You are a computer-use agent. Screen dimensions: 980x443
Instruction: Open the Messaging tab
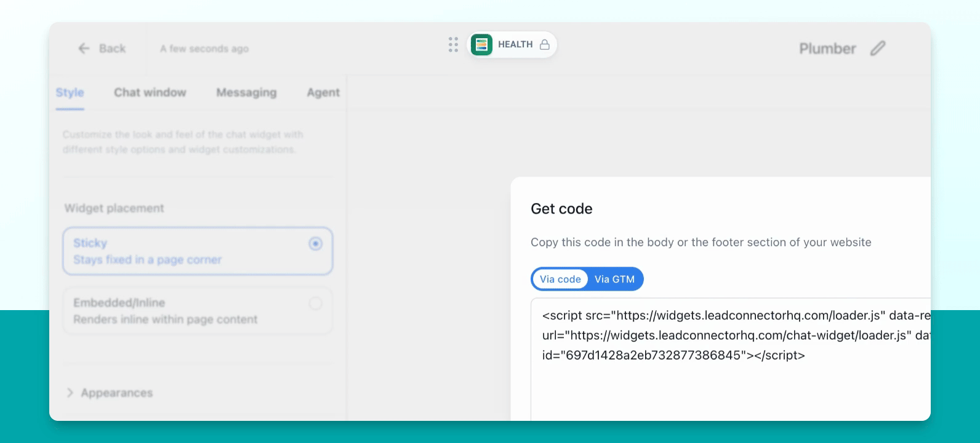click(246, 92)
